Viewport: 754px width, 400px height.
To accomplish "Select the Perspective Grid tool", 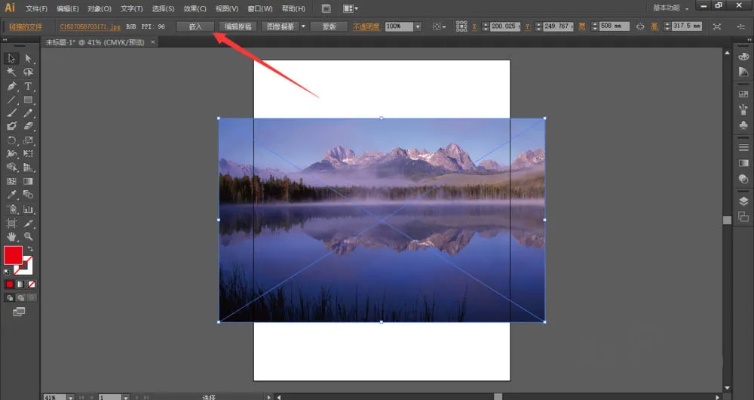I will 28,167.
